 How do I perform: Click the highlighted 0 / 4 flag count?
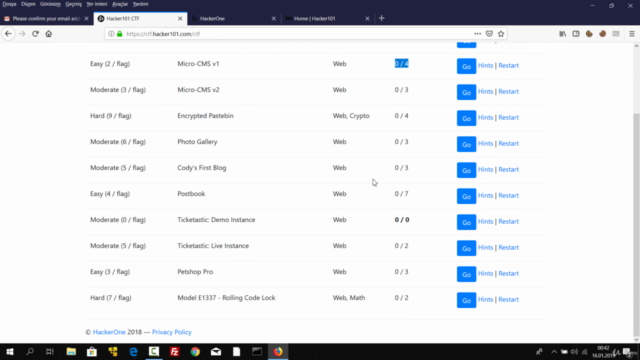point(401,64)
